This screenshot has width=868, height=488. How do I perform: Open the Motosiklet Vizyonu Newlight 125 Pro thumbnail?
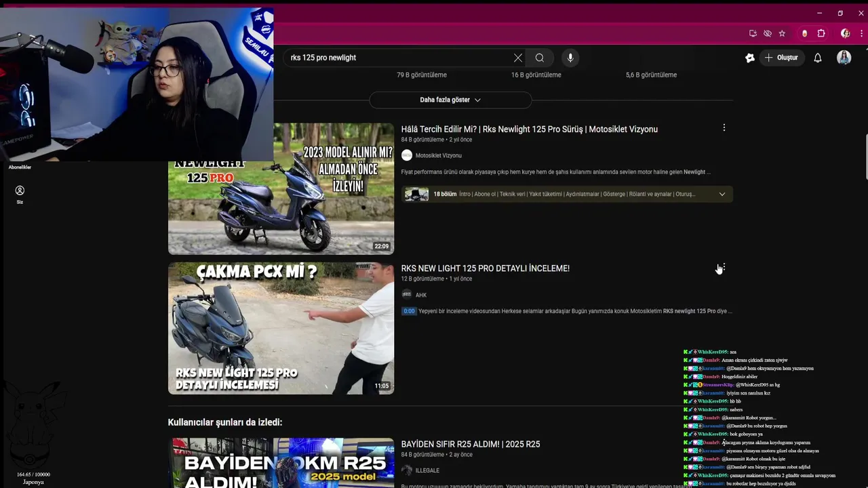pos(281,189)
